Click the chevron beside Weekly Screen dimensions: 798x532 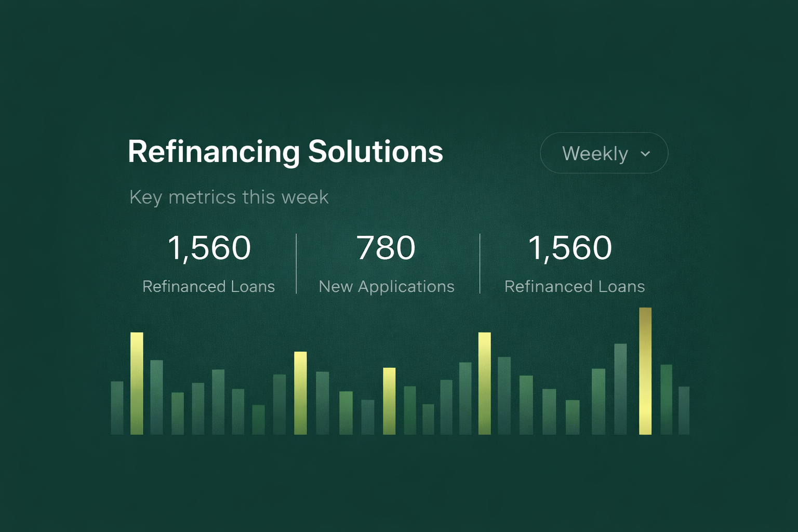[x=645, y=153]
